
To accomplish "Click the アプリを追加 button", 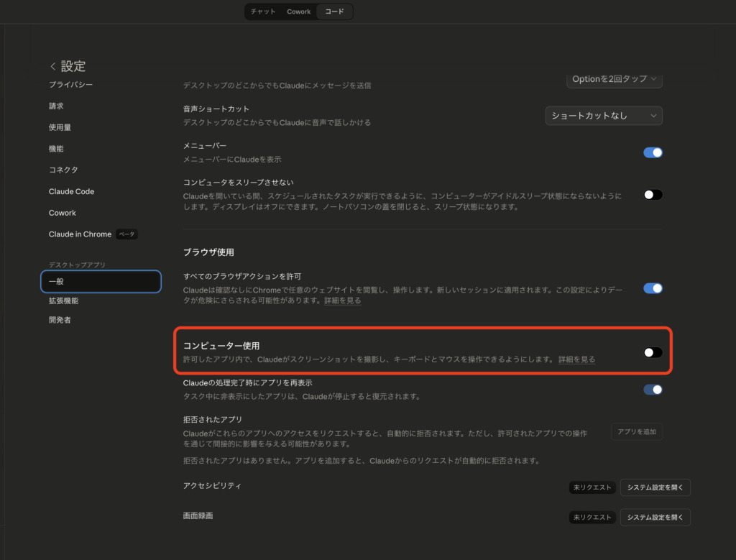I will 637,431.
